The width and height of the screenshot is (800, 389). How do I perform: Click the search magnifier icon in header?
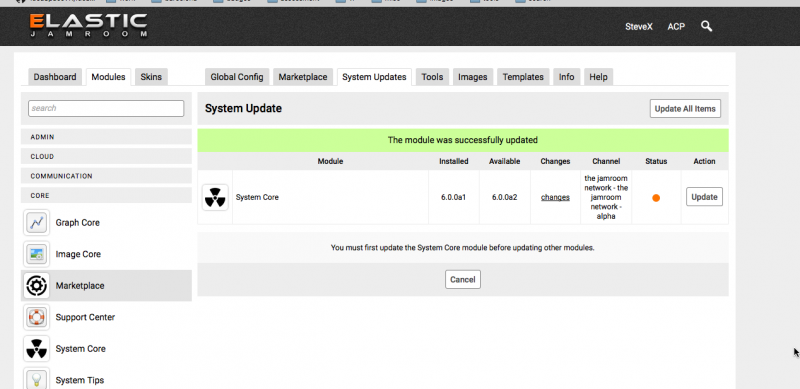pyautogui.click(x=706, y=26)
